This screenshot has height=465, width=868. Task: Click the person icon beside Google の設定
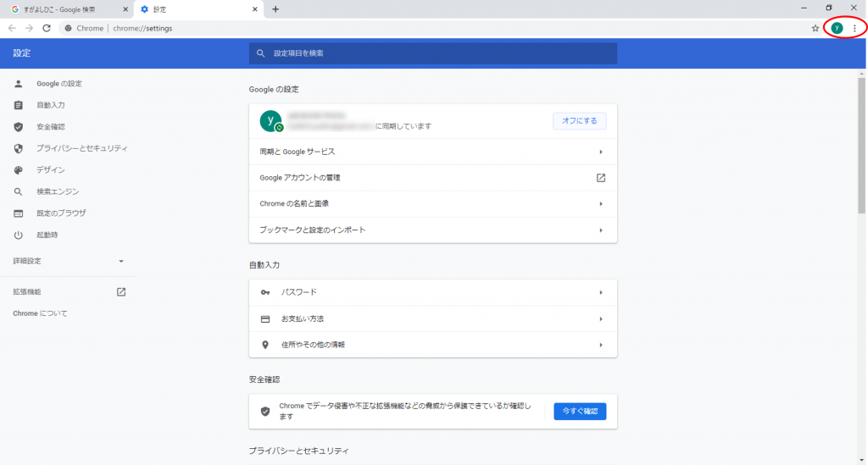(19, 84)
